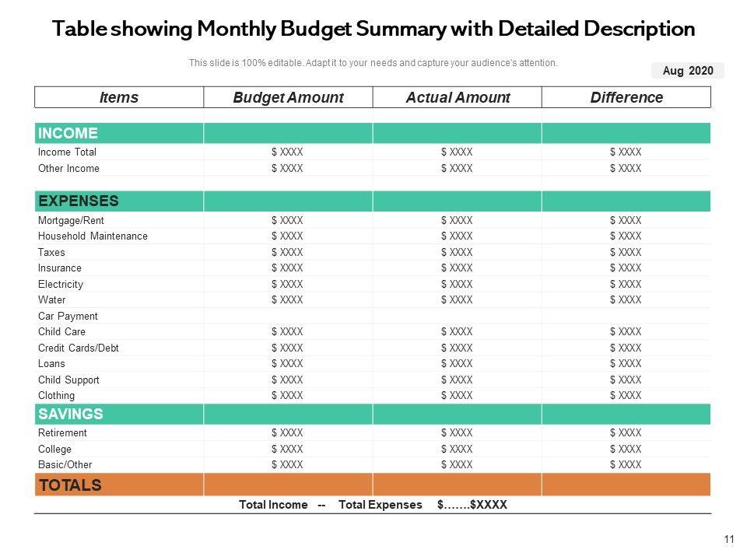Click the slide subtitle editable note
This screenshot has height=560, width=747.
click(373, 63)
